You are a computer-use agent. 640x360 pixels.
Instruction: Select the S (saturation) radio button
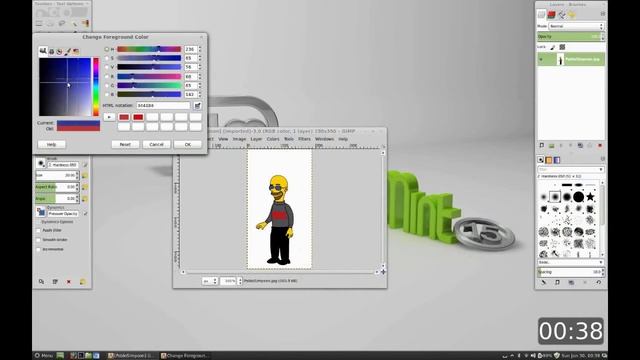(x=107, y=58)
